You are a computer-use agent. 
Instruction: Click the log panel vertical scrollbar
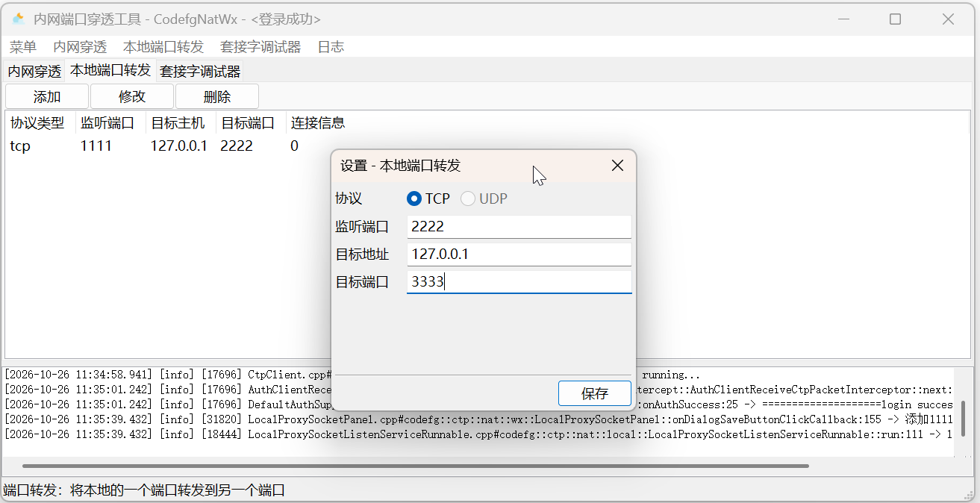click(x=963, y=418)
